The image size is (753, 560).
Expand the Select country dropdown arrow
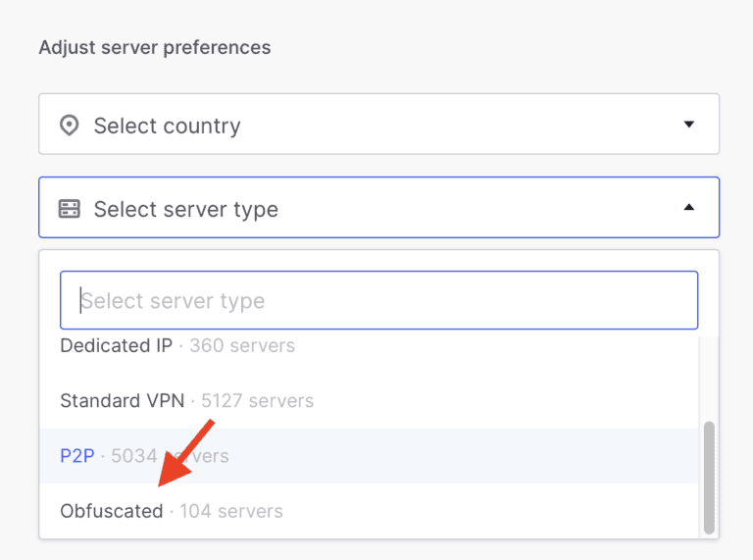pos(688,125)
